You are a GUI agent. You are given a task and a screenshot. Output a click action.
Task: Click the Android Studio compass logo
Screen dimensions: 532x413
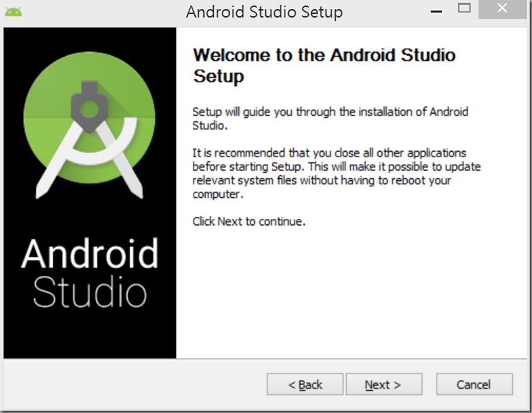89,124
